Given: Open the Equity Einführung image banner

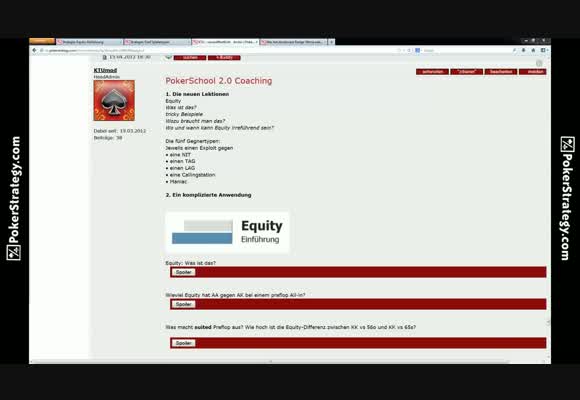Looking at the screenshot, I should point(227,232).
